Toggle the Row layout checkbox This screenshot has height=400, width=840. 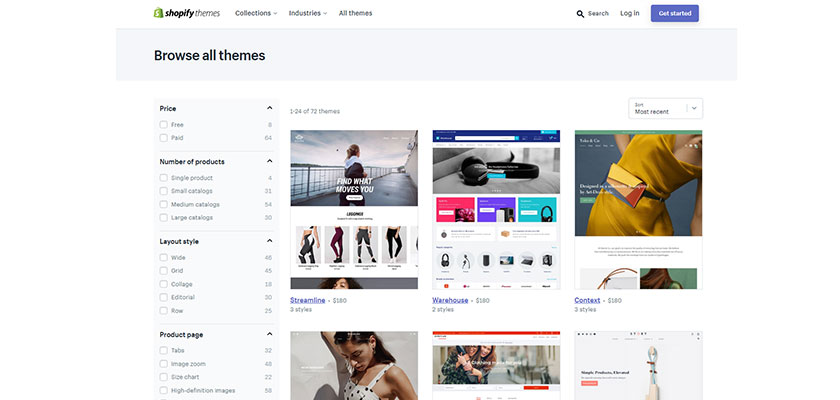(x=163, y=311)
